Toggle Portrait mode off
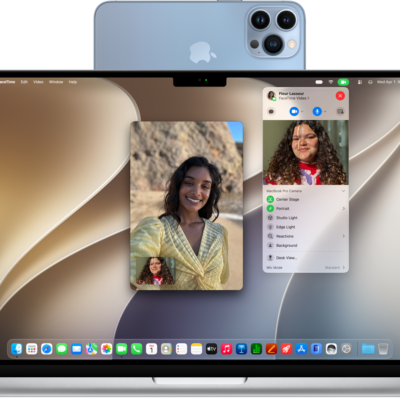The image size is (400, 400). [x=270, y=209]
